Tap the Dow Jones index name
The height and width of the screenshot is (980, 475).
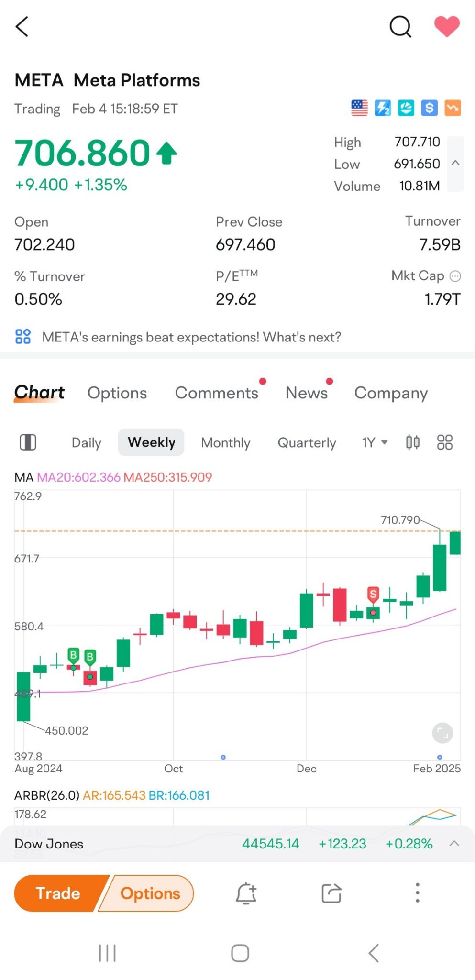(x=49, y=844)
